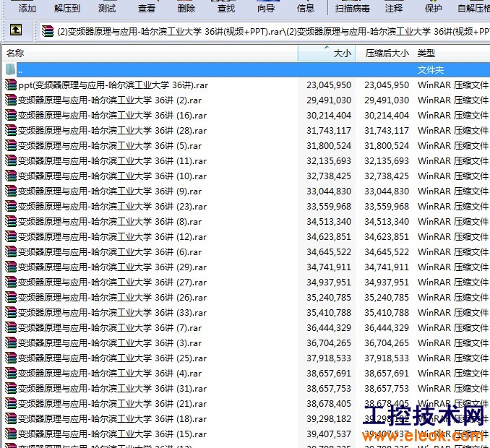Click the type cell of file 36讲 (6).rar
The image size is (490, 448).
pos(453,251)
